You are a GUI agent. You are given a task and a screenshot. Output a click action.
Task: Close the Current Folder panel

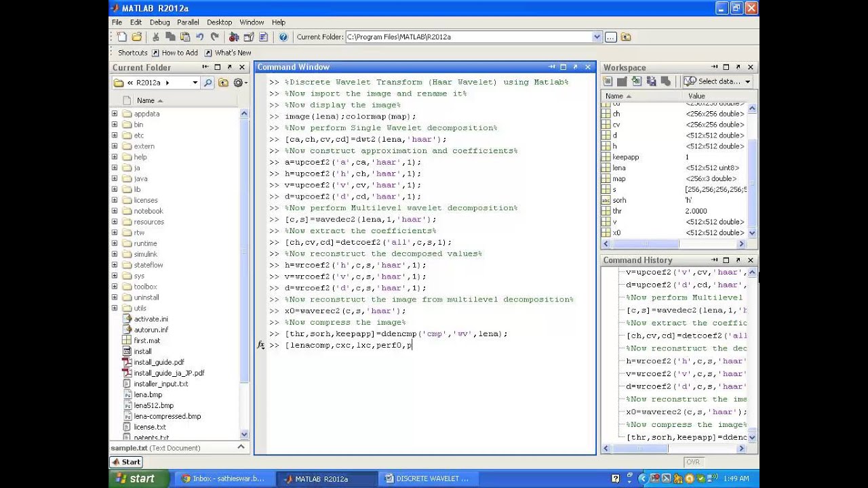click(x=242, y=67)
